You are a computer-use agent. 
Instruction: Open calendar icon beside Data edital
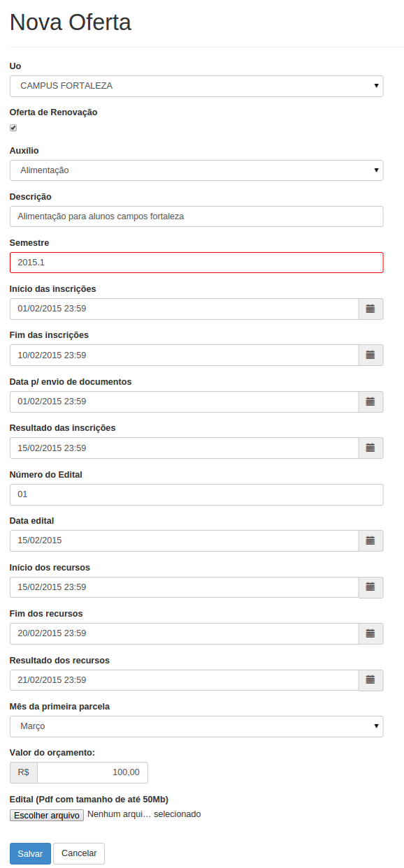point(370,540)
